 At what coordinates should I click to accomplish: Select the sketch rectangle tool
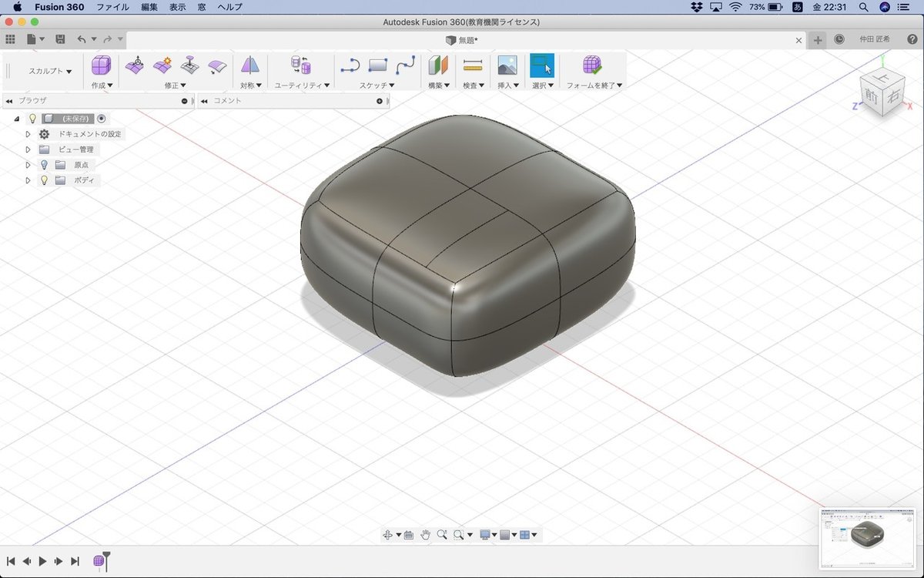point(378,66)
